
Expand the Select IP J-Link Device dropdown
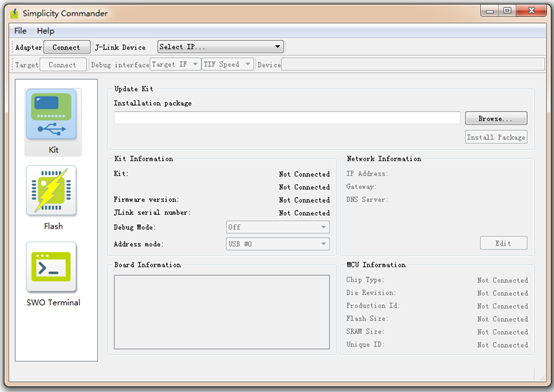point(220,47)
